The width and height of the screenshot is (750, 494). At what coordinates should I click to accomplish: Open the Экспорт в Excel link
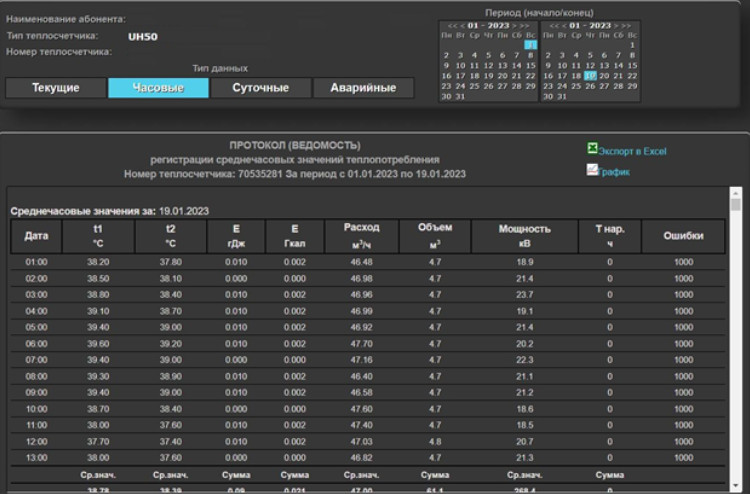(x=632, y=151)
